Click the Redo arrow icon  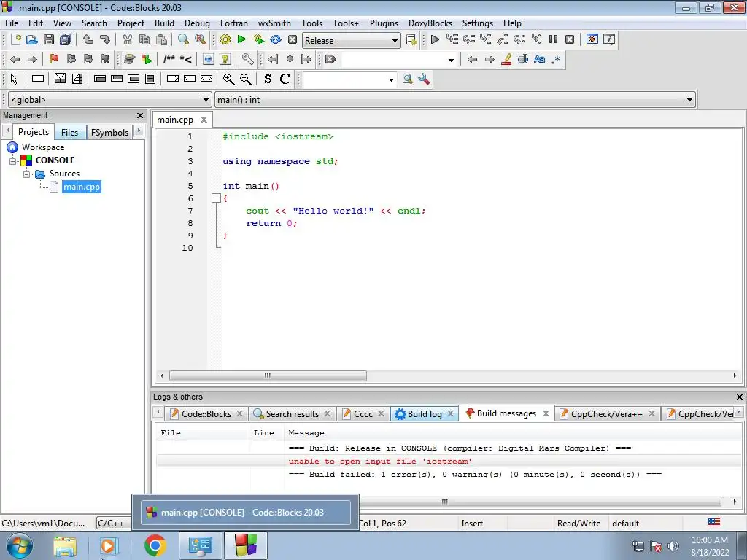105,39
